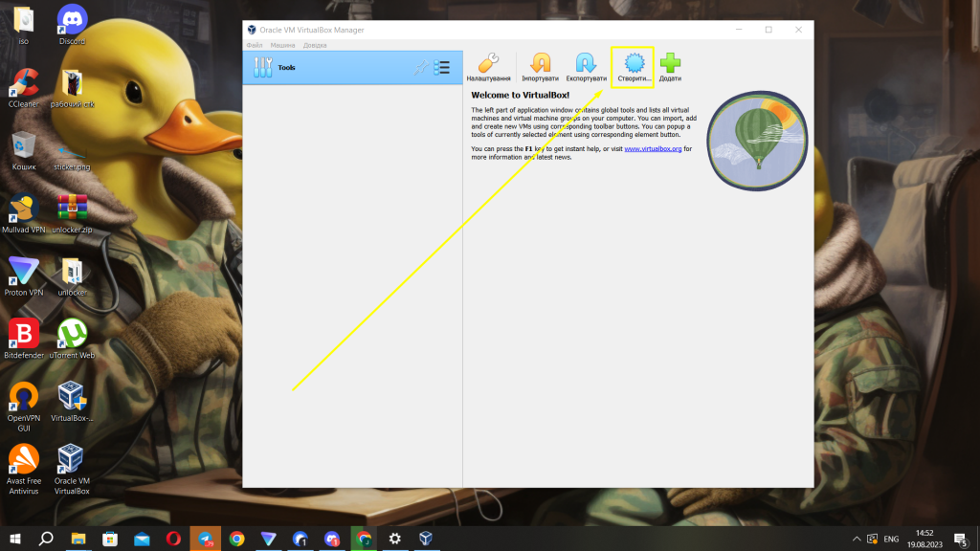The width and height of the screenshot is (980, 551).
Task: Open the Tools panel hamburger menu
Action: click(440, 66)
